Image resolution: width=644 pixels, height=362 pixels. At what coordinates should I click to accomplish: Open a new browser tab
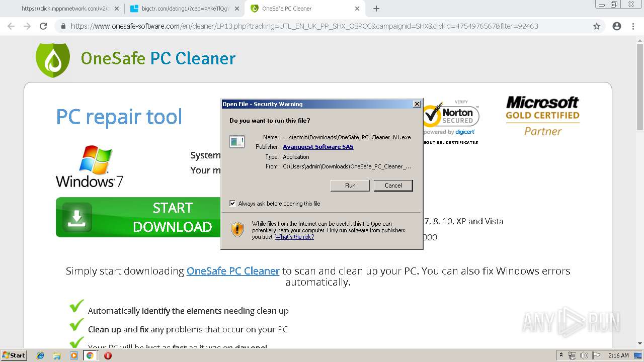click(x=376, y=9)
